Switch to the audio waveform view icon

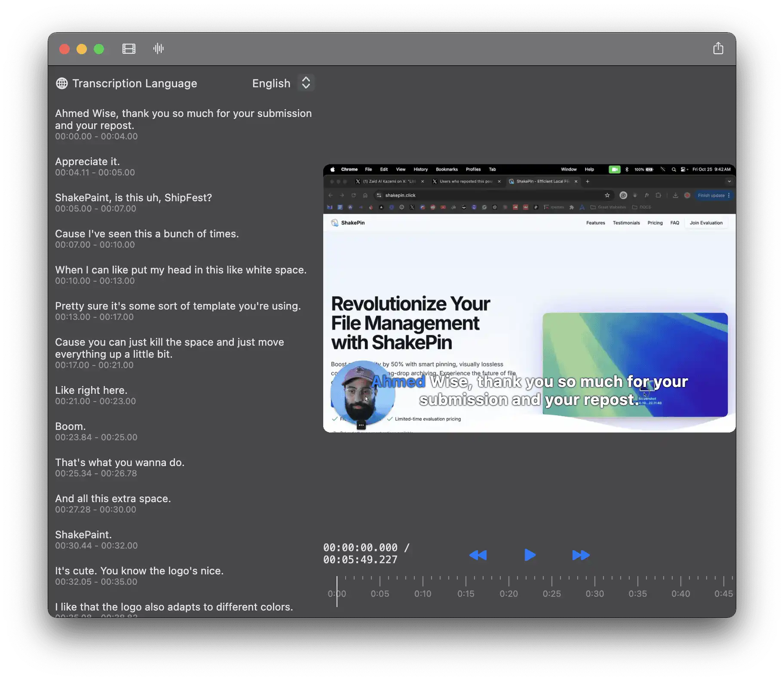[x=158, y=49]
